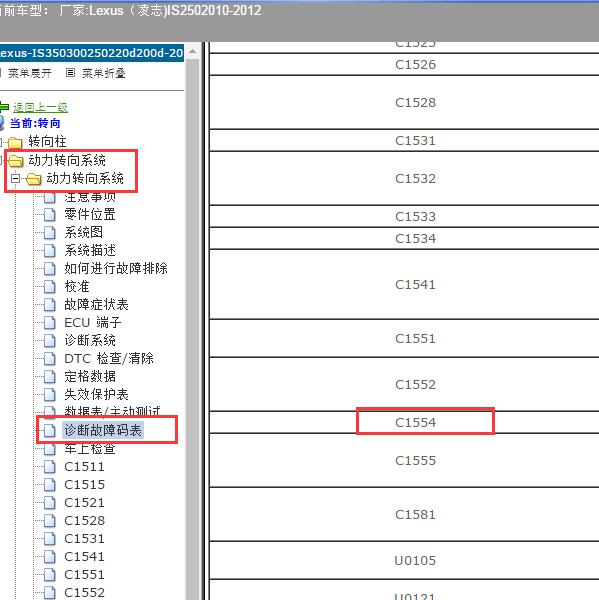Screen dimensions: 599x600
Task: Click the tree panel vertical scrollbar track
Action: [193, 329]
